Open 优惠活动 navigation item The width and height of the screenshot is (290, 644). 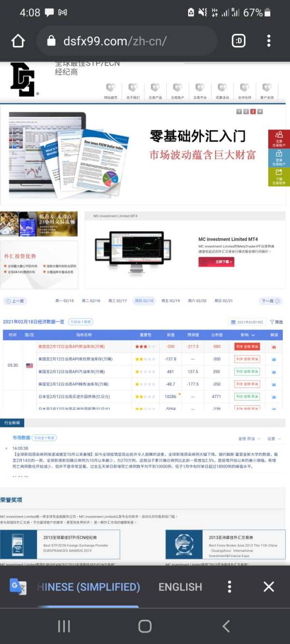coord(222,91)
